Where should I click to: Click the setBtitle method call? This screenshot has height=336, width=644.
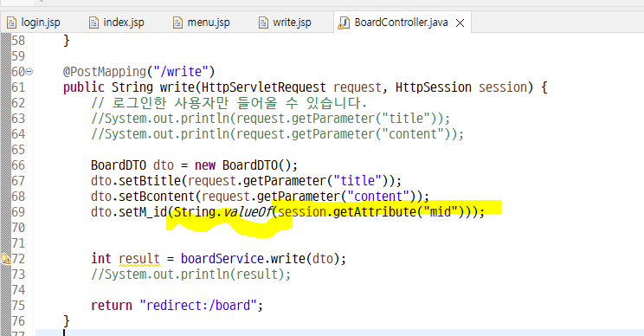tap(150, 181)
